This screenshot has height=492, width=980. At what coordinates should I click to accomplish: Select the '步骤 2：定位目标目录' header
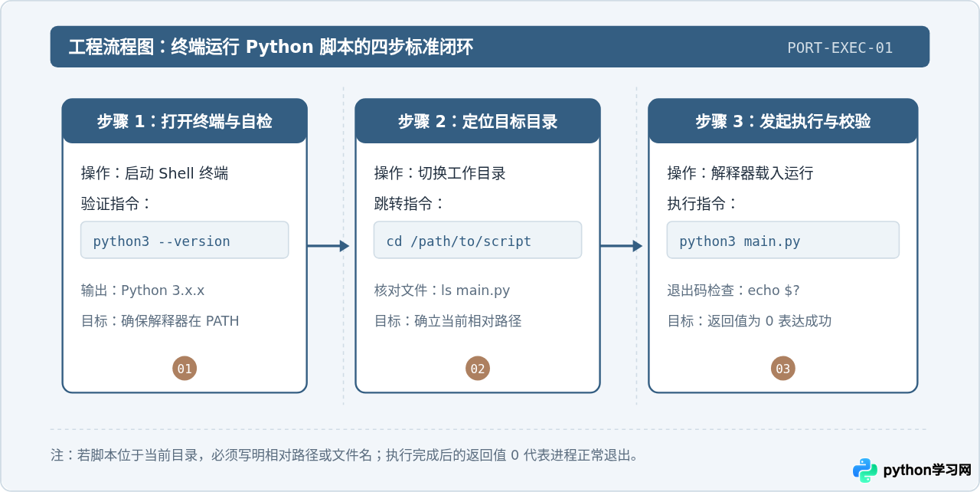pos(478,121)
